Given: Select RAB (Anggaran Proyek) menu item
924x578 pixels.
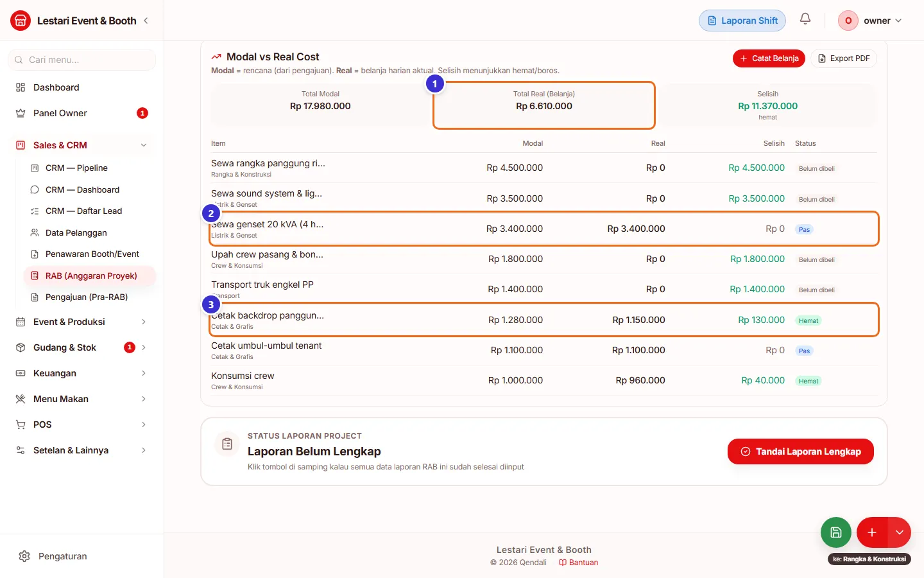Looking at the screenshot, I should [x=90, y=276].
